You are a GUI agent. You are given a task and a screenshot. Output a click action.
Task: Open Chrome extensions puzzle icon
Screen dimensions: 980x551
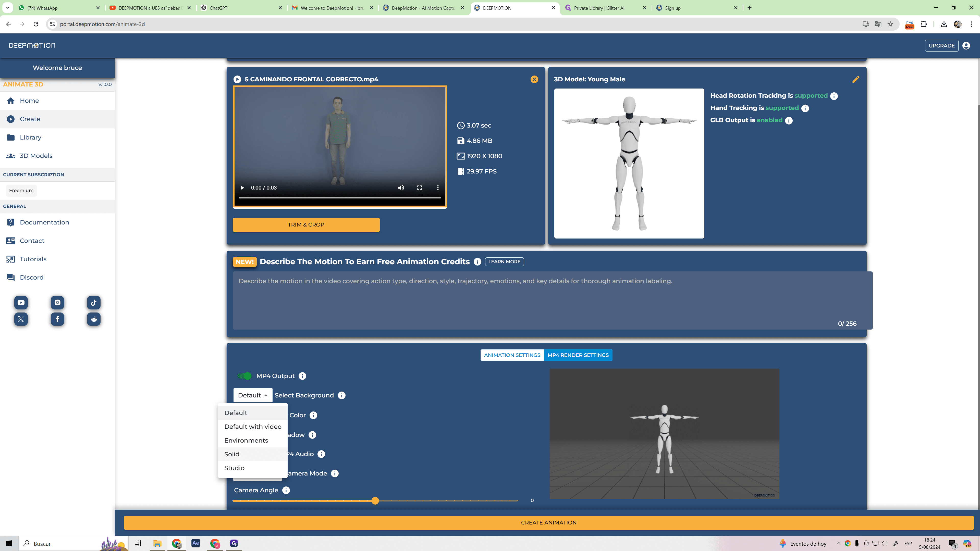coord(924,24)
